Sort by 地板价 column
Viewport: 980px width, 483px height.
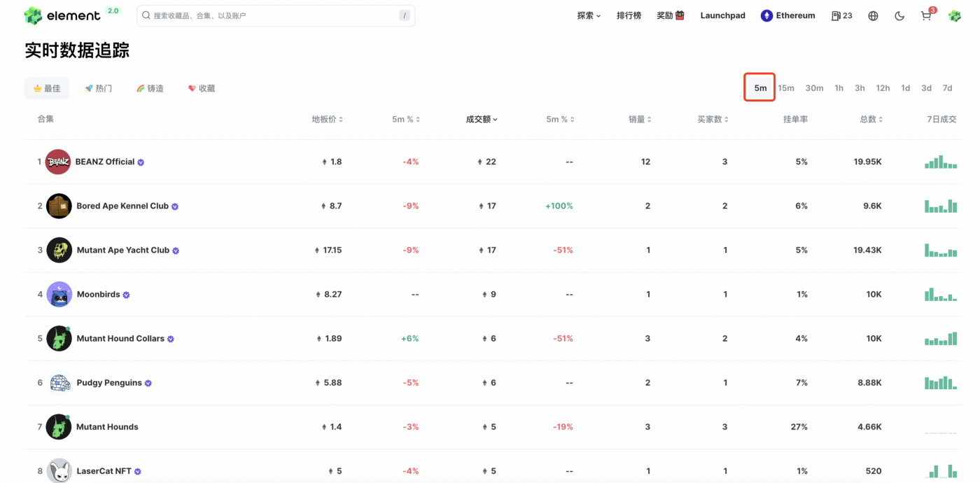327,120
